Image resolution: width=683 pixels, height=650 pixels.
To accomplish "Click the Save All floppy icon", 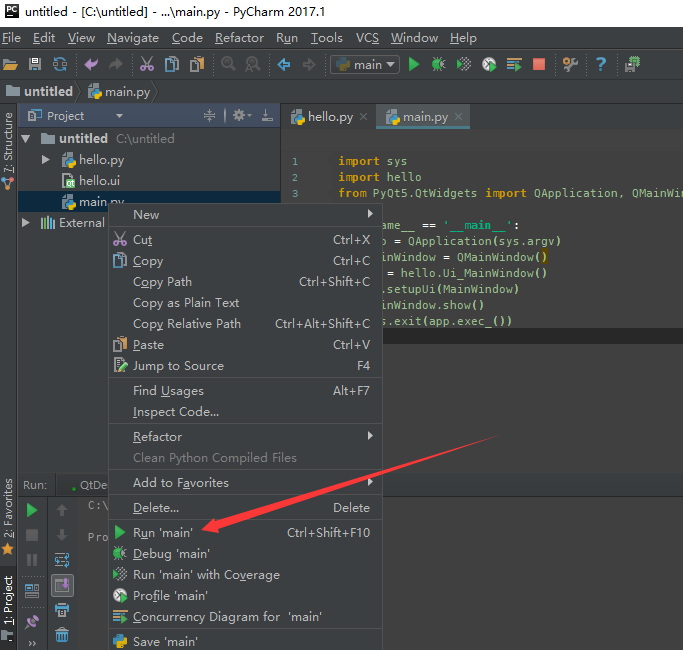I will click(x=35, y=65).
